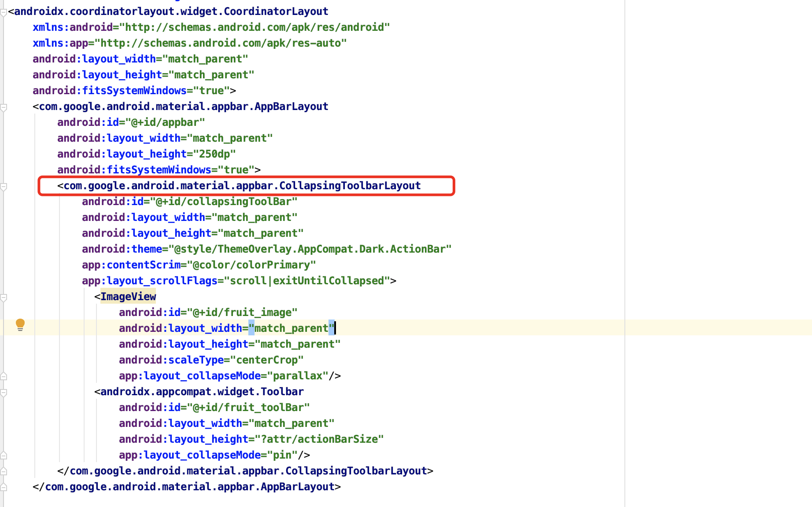This screenshot has height=507, width=812.
Task: Fold the CollapsingToolbarLayout opening tag
Action: coord(4,187)
